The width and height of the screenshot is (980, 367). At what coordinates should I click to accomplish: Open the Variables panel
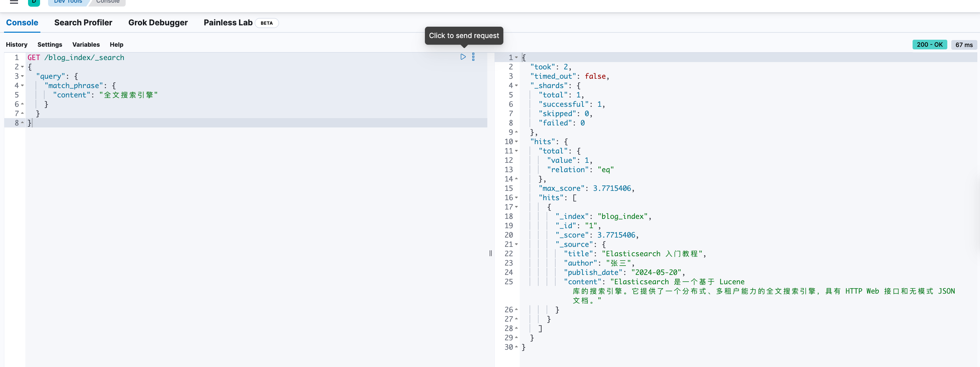point(86,44)
